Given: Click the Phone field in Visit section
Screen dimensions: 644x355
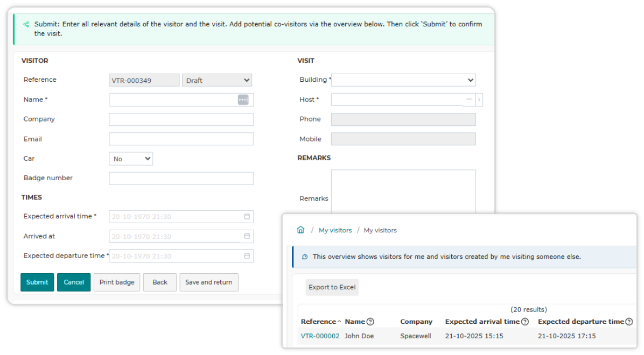Looking at the screenshot, I should (403, 119).
